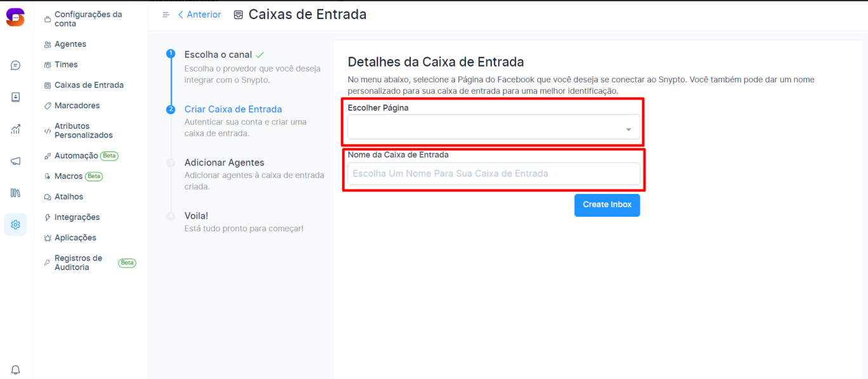Open Conversations chat bubble icon
Viewport: 868px width, 379px height.
pos(16,65)
